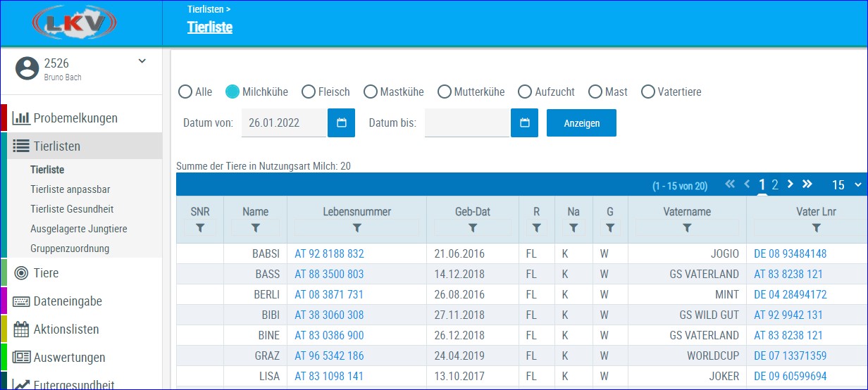Go to next page arrow
Screen dimensions: 868x390
tap(790, 184)
